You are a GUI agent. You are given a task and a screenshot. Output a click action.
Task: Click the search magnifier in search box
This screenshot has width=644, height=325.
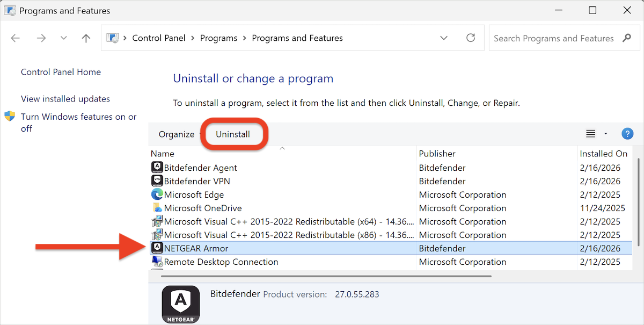click(x=627, y=38)
